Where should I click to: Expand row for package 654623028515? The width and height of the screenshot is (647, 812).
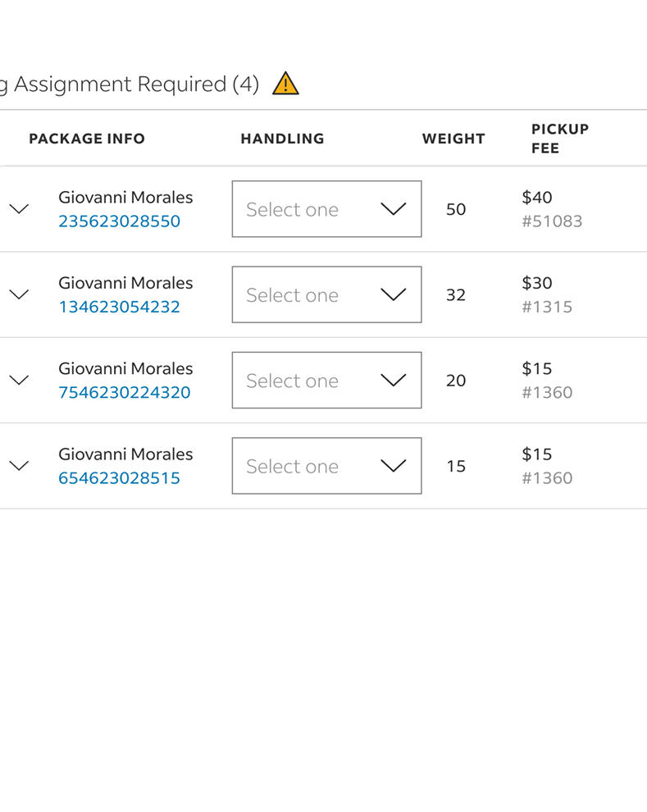point(19,466)
